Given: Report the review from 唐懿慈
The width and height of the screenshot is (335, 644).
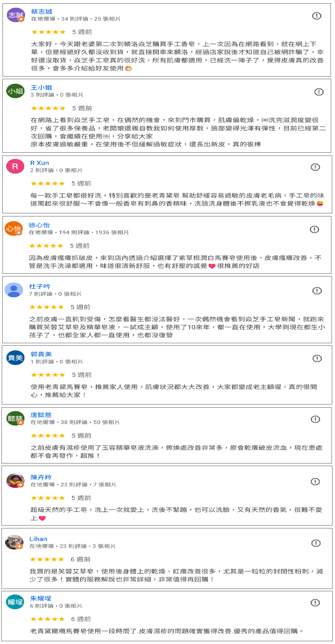Looking at the screenshot, I should click(x=315, y=419).
